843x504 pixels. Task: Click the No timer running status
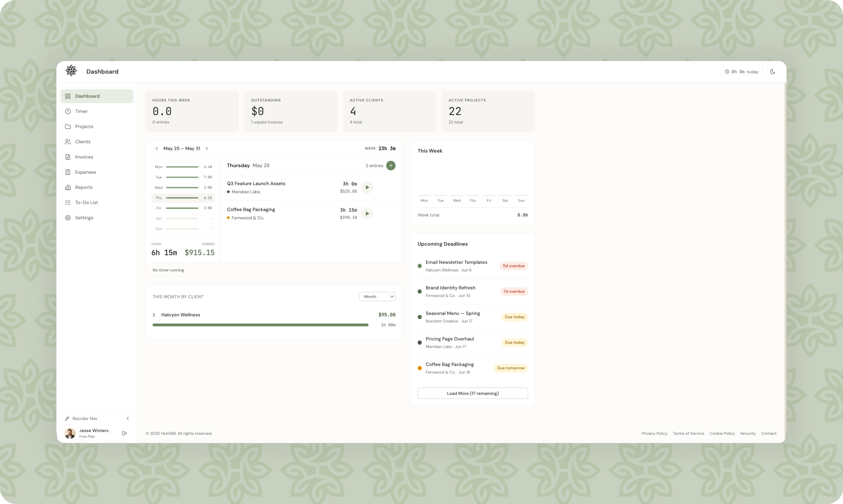(x=168, y=270)
